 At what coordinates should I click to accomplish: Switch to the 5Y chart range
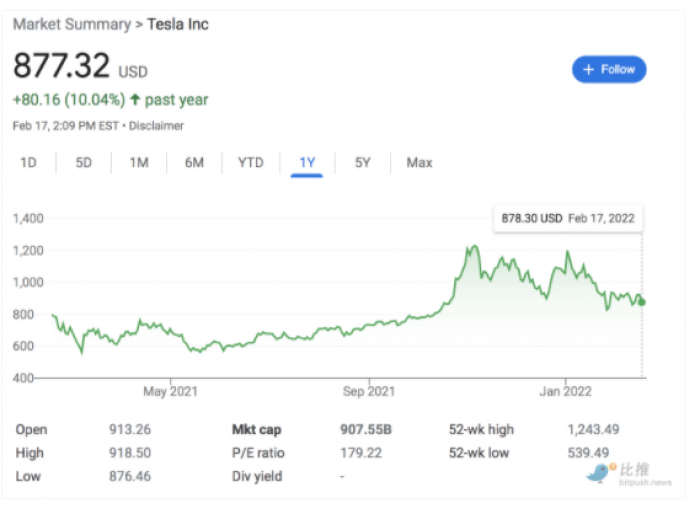coord(362,163)
